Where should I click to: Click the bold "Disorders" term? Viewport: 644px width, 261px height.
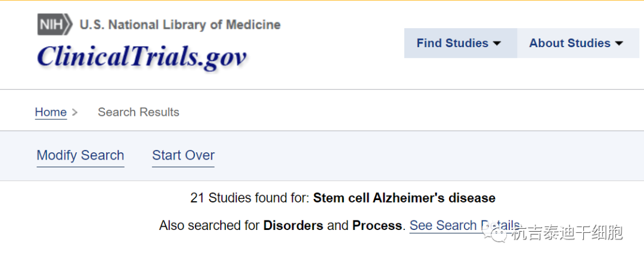click(293, 226)
